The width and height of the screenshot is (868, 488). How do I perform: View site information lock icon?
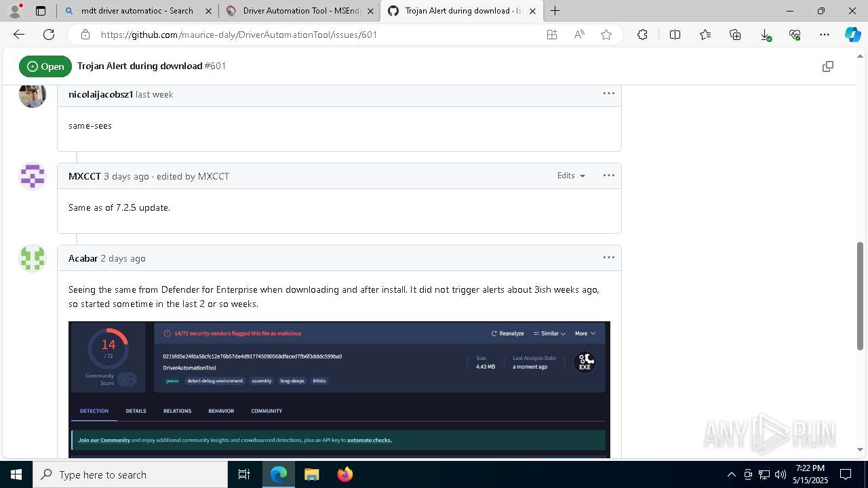tap(85, 35)
